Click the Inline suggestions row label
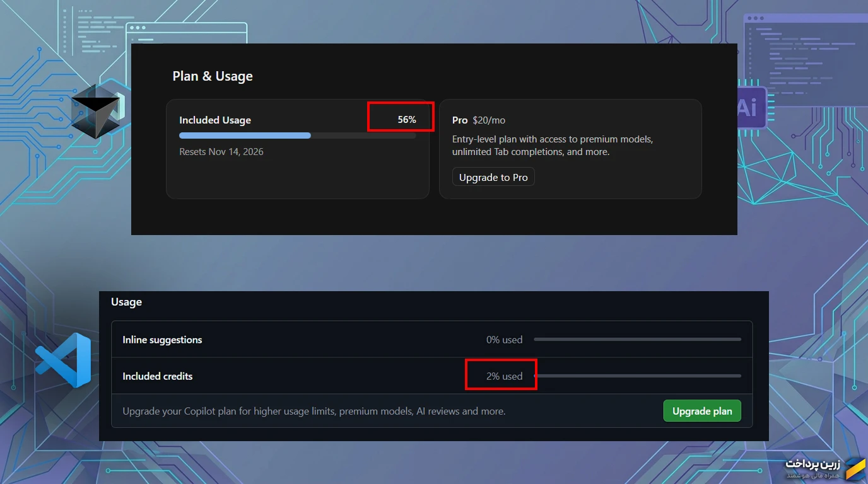The height and width of the screenshot is (484, 868). point(162,340)
